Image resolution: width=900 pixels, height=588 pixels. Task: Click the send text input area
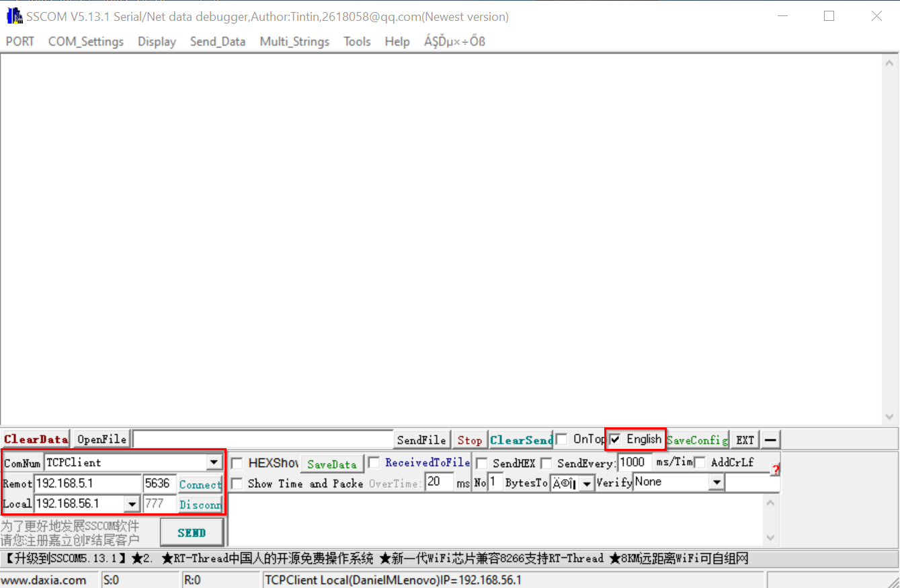[x=496, y=519]
